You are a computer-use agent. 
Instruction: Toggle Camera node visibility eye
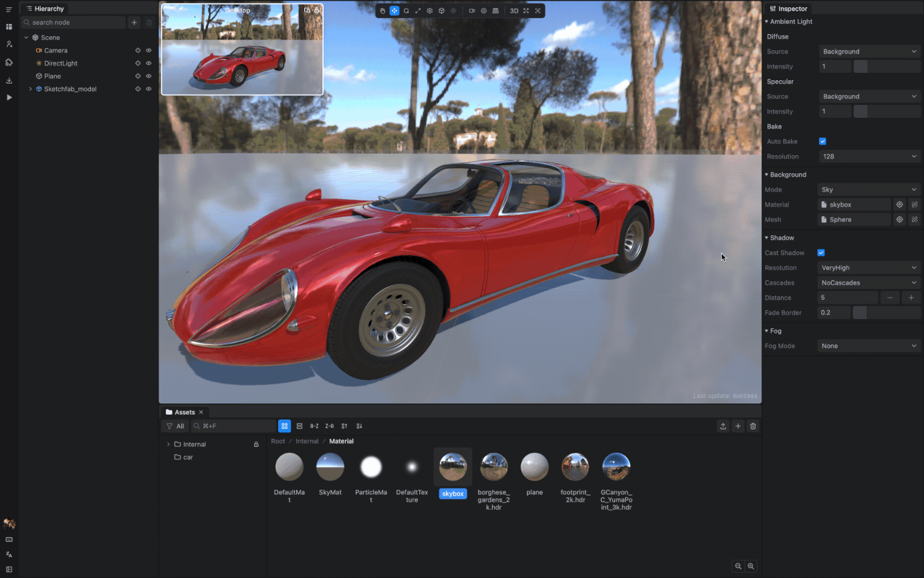tap(148, 50)
